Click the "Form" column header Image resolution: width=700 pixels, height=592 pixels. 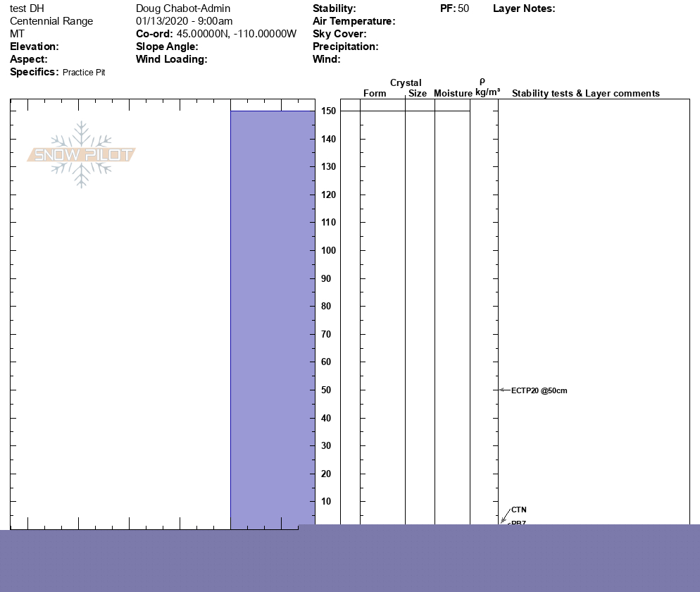pos(375,93)
